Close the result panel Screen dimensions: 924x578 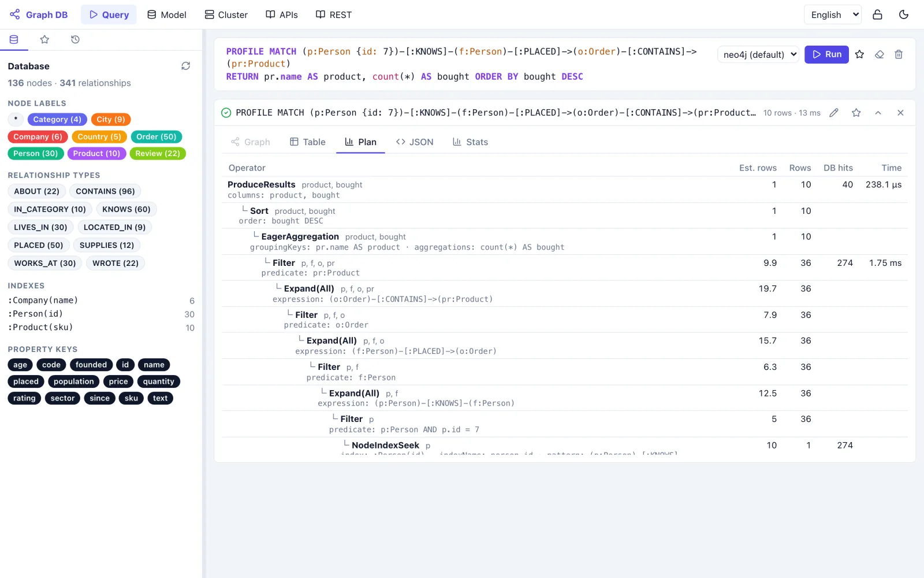pyautogui.click(x=900, y=113)
